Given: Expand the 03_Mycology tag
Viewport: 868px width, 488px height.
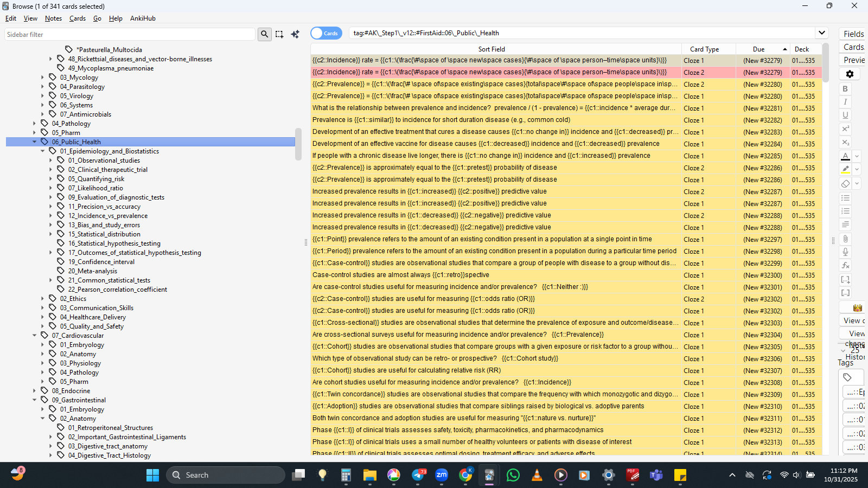Looking at the screenshot, I should pos(43,78).
